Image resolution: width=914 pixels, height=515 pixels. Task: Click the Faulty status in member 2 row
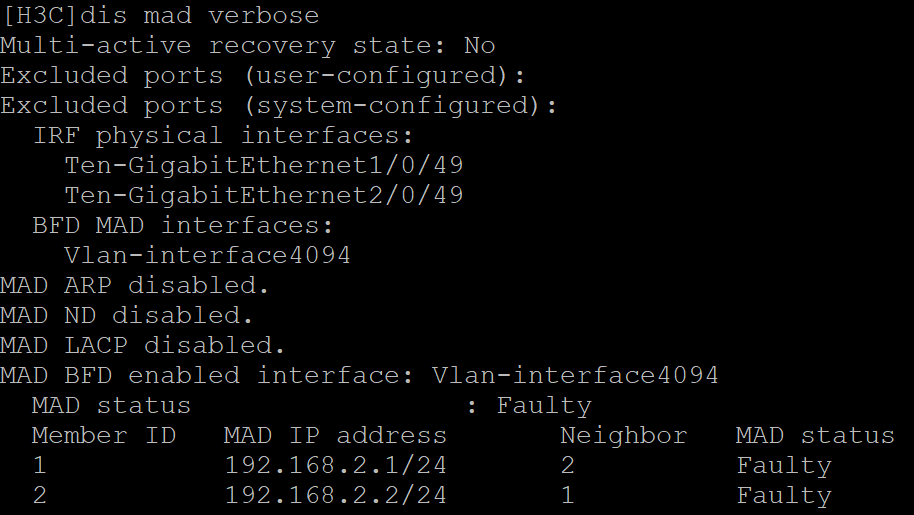click(x=784, y=496)
